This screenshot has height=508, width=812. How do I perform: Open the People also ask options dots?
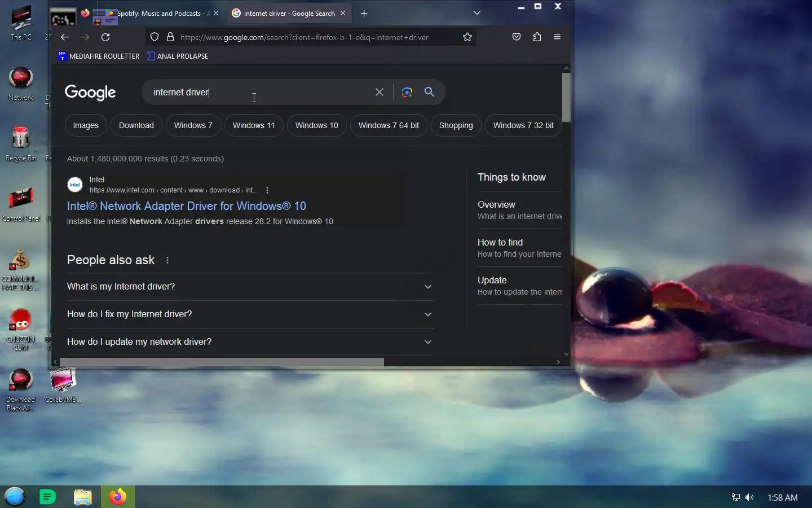[x=167, y=260]
